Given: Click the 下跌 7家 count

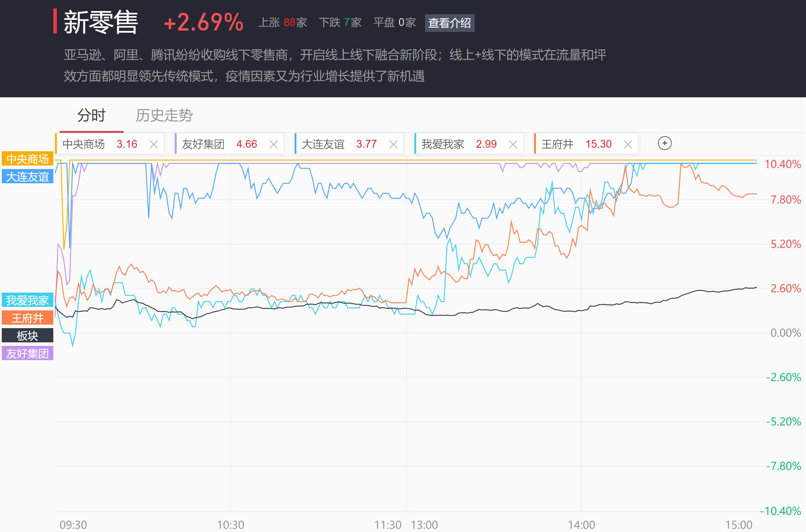Looking at the screenshot, I should click(x=340, y=23).
